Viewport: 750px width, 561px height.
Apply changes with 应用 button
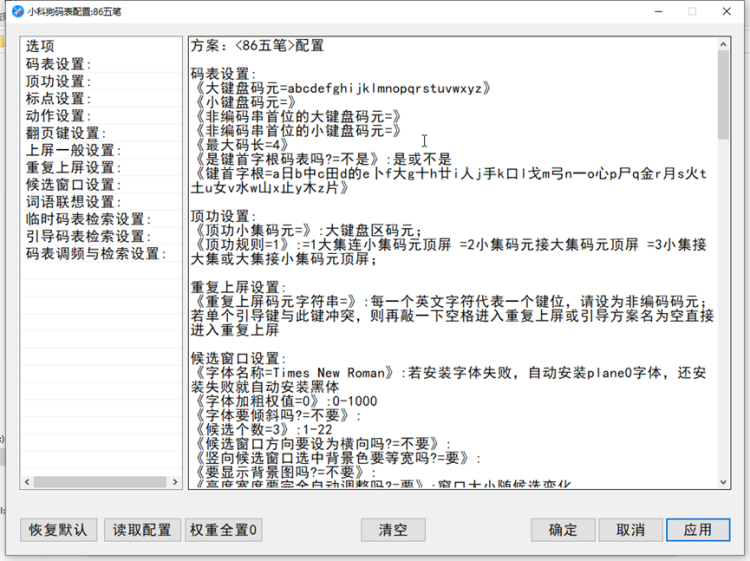(x=698, y=530)
